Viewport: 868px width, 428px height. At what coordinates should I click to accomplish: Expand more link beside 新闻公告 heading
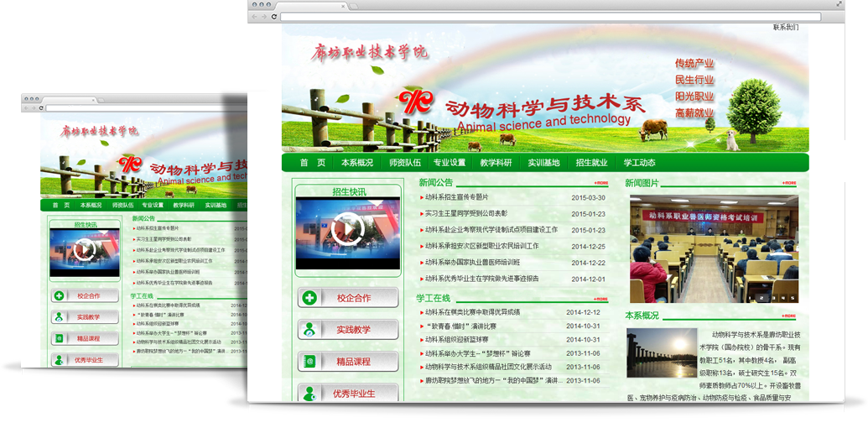[600, 182]
